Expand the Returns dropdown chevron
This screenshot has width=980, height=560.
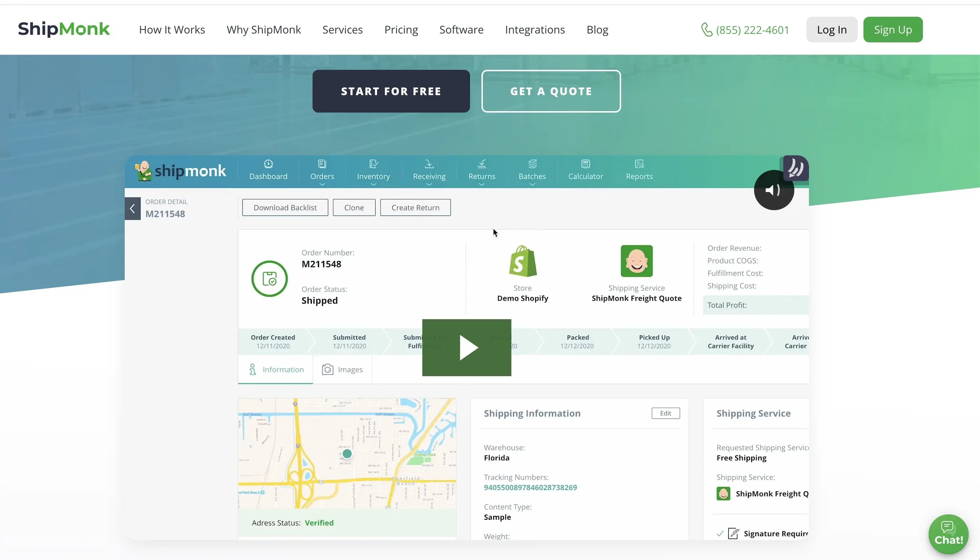pyautogui.click(x=481, y=184)
